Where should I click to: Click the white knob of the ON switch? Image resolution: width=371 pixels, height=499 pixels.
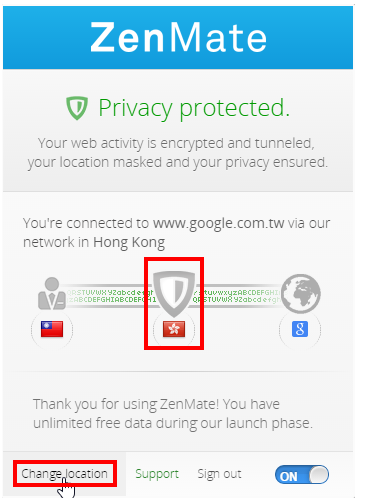(319, 475)
